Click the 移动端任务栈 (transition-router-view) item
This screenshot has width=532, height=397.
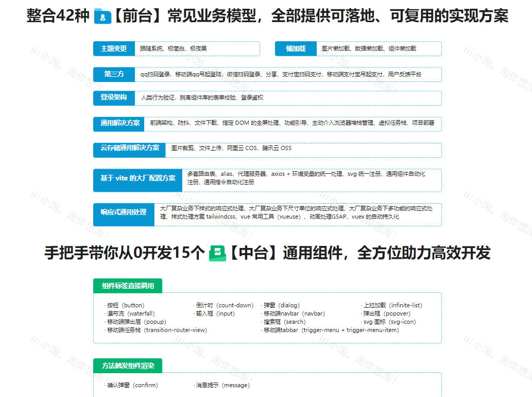point(156,330)
